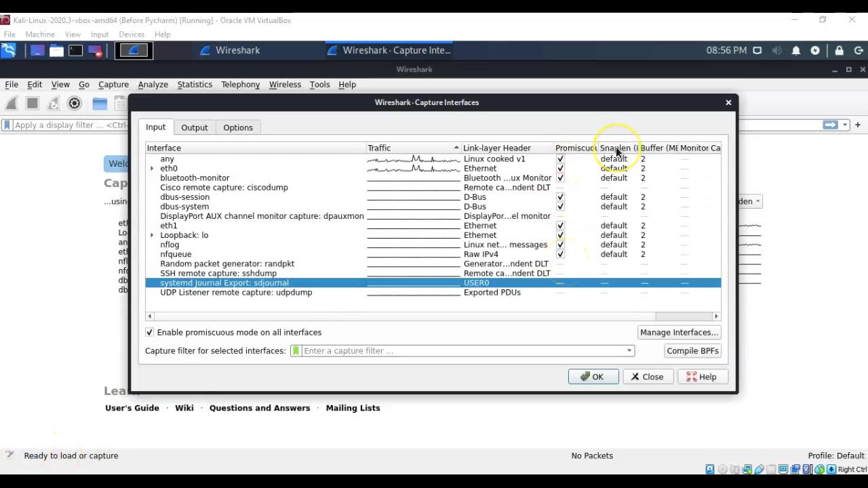Open the Wireless menu
The height and width of the screenshot is (488, 868).
(285, 85)
